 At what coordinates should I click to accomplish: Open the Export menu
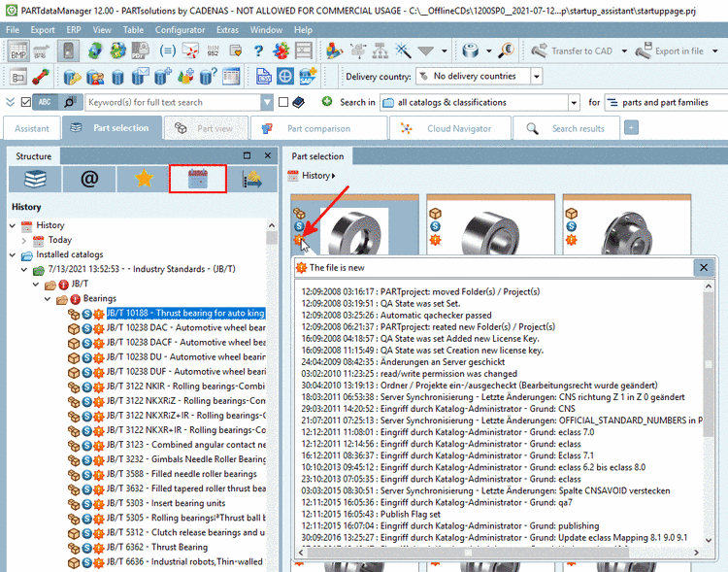[x=43, y=30]
